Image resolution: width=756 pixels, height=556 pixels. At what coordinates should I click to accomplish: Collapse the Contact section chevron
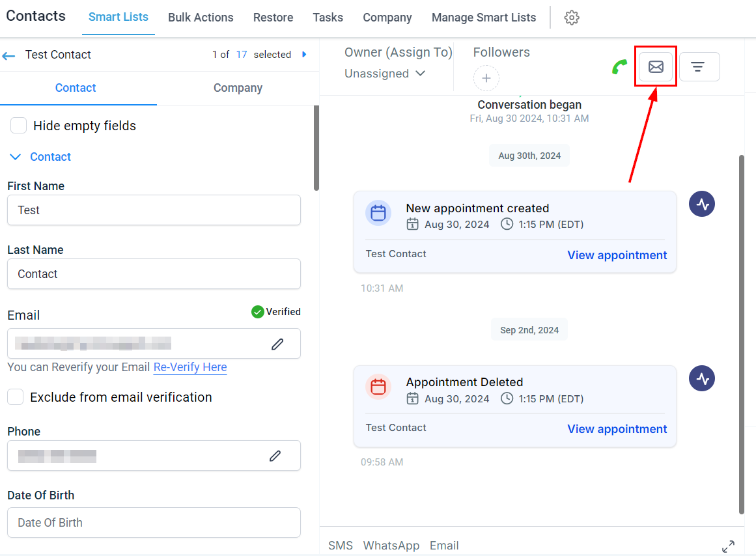(x=16, y=157)
